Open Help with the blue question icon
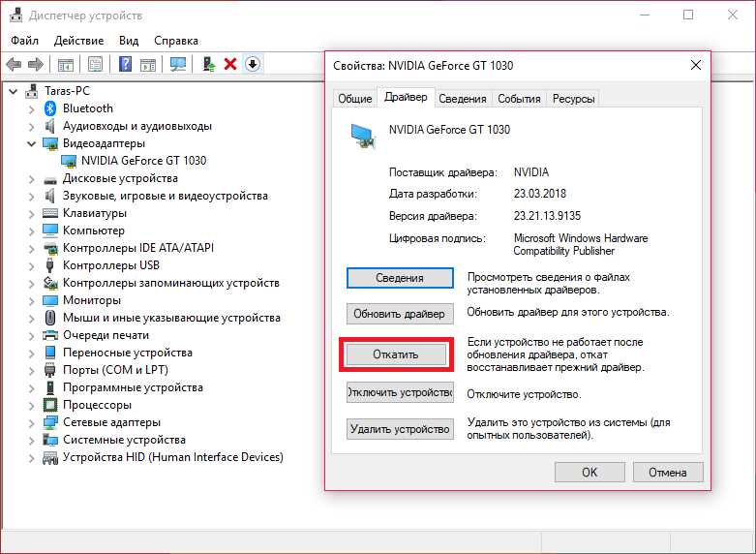Image resolution: width=756 pixels, height=554 pixels. tap(125, 64)
